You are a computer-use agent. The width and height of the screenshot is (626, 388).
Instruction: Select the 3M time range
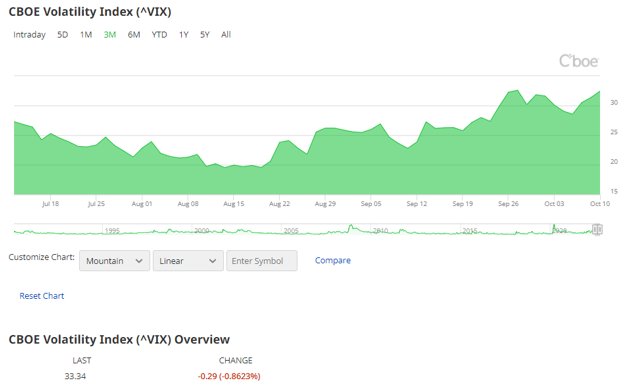point(110,35)
